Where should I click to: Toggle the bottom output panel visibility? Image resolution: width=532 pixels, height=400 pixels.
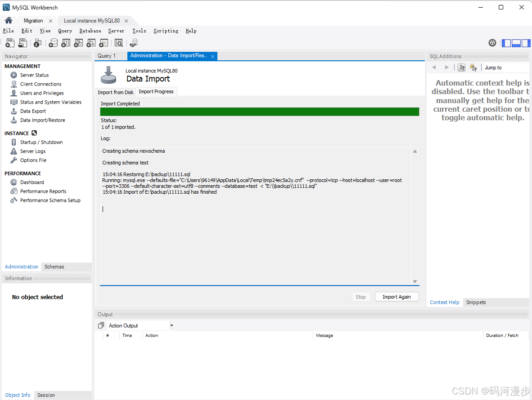pyautogui.click(x=516, y=43)
